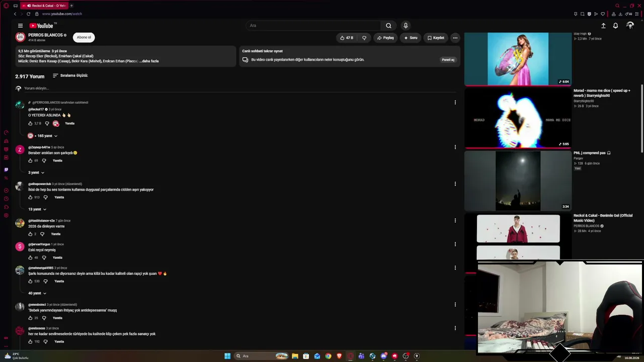Select the Reckol & Cakal browser tab
The image size is (644, 362).
point(44,6)
